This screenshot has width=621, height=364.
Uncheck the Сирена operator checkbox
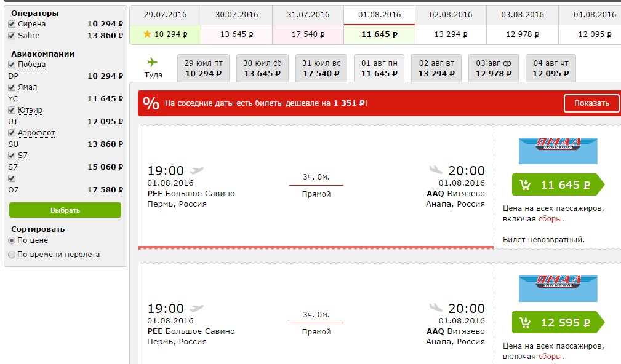click(12, 24)
